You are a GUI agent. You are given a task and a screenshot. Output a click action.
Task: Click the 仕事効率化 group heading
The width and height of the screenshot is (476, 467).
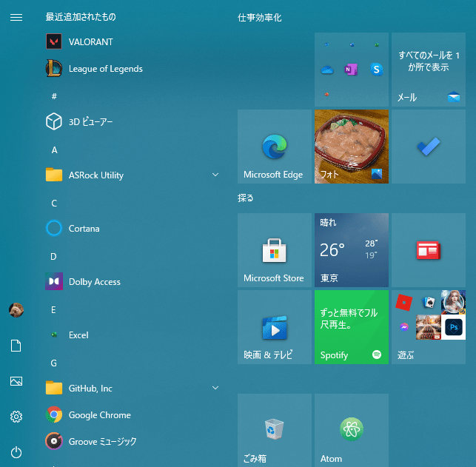click(260, 18)
